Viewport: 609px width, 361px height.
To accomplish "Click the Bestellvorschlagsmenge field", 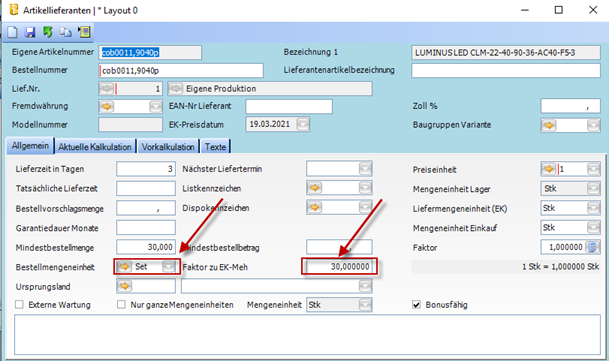I will click(x=146, y=208).
